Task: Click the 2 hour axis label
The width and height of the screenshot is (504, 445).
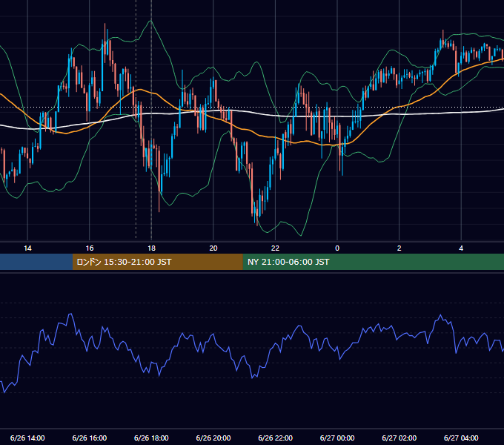Action: click(399, 248)
